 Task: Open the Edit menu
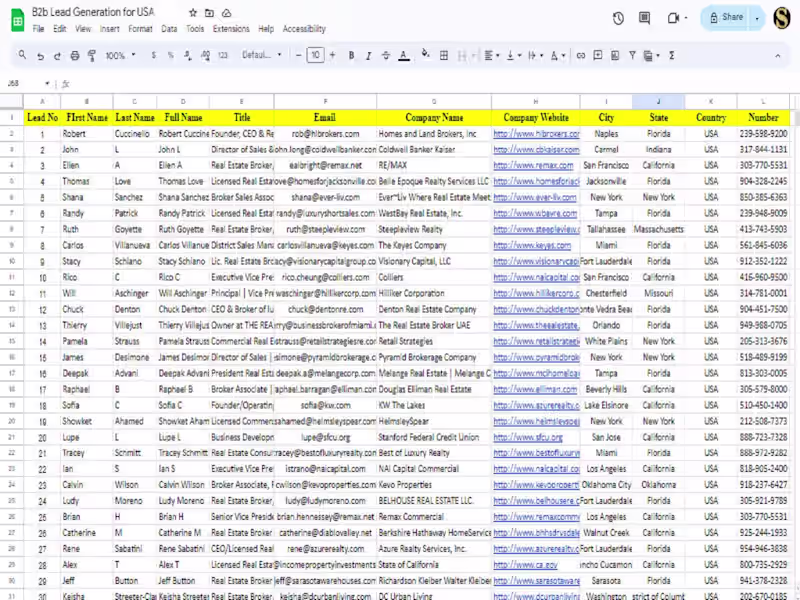60,29
